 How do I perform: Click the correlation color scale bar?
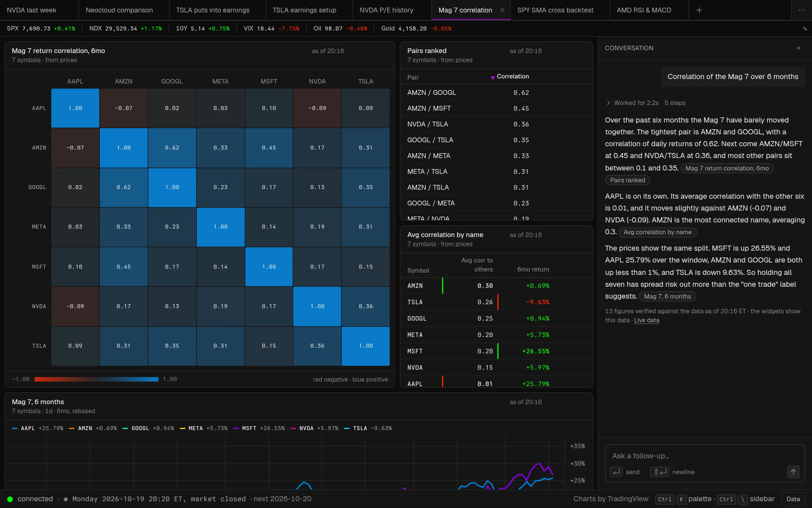pyautogui.click(x=96, y=379)
